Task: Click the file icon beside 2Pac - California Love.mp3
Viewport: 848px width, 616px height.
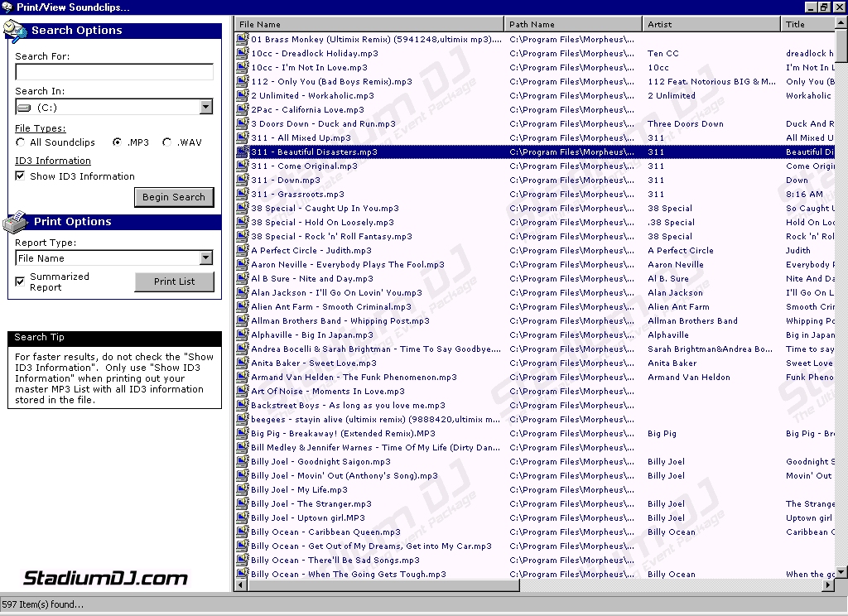Action: pyautogui.click(x=241, y=109)
